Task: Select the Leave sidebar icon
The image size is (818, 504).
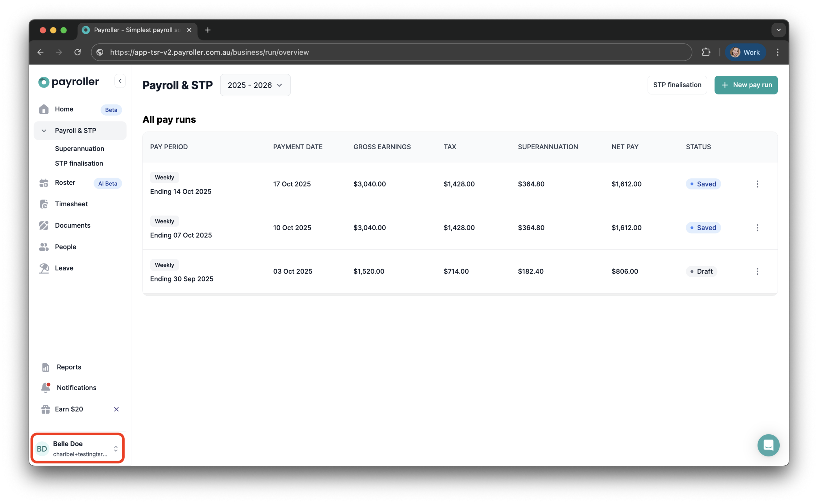Action: pos(44,268)
